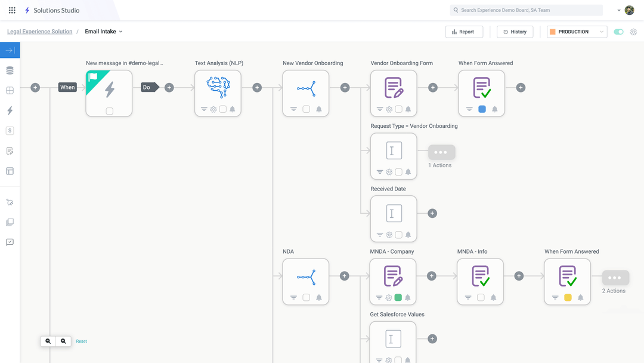Click the yellow color square on When Form Answered node
Screen dimensions: 644x363
pyautogui.click(x=568, y=297)
